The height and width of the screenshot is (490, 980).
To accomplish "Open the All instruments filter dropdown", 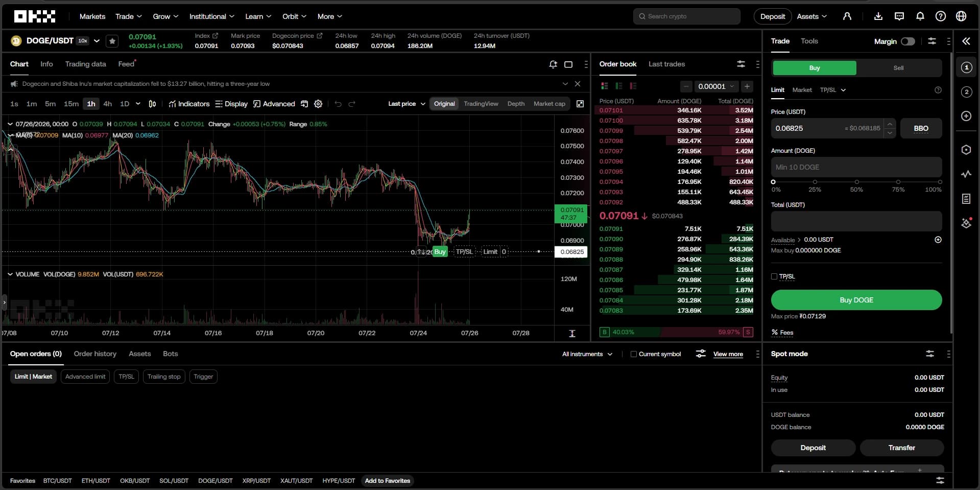I will coord(587,354).
